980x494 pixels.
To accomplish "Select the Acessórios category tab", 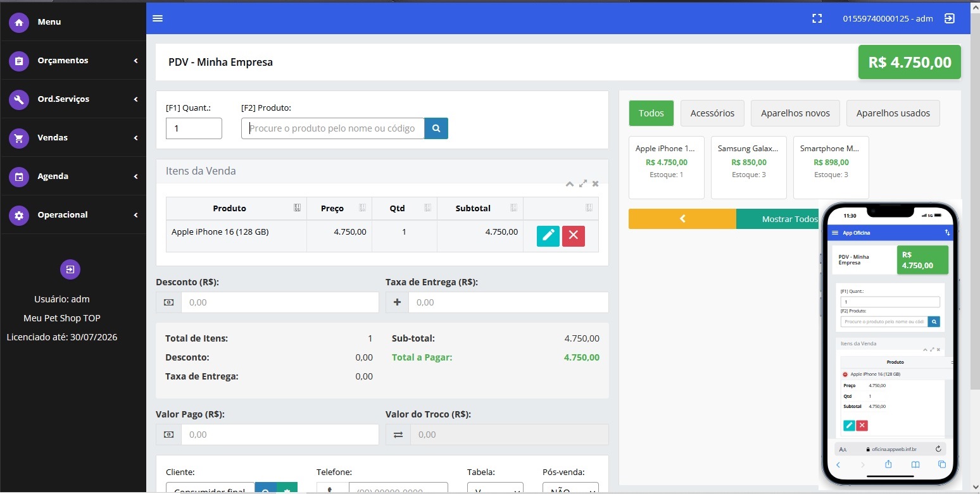I will click(x=712, y=113).
